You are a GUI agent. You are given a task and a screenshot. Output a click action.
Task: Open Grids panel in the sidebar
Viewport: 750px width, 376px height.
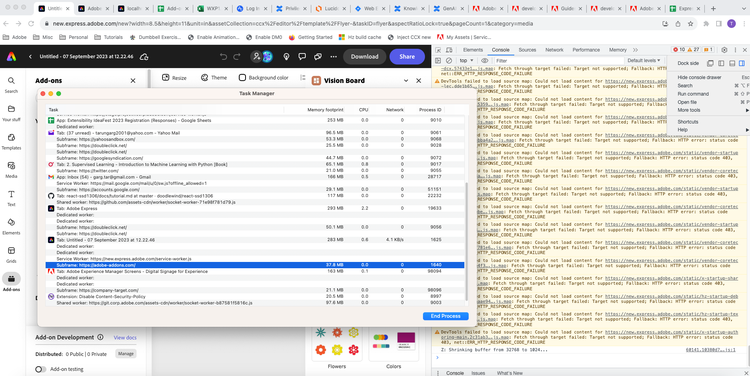pos(11,255)
